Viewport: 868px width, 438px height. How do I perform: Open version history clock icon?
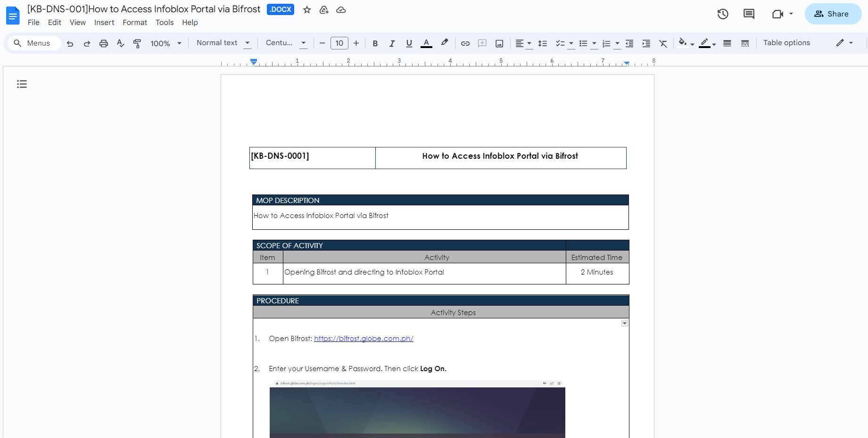click(723, 14)
